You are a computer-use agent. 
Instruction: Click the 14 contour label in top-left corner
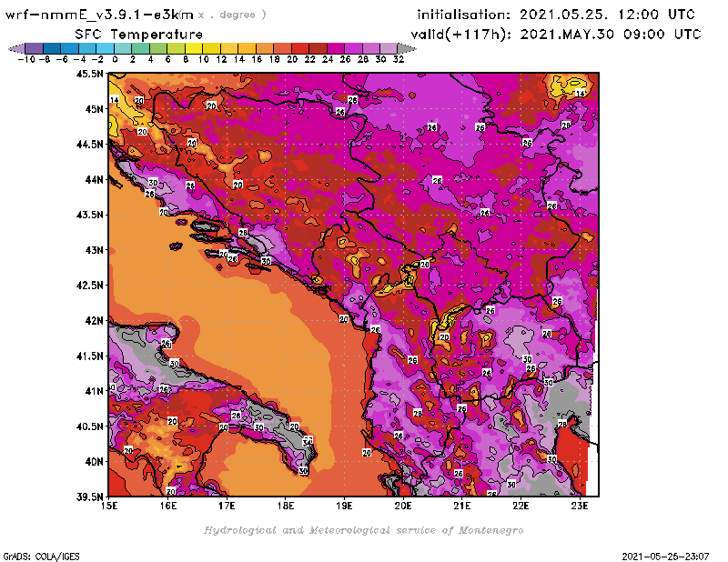(114, 100)
